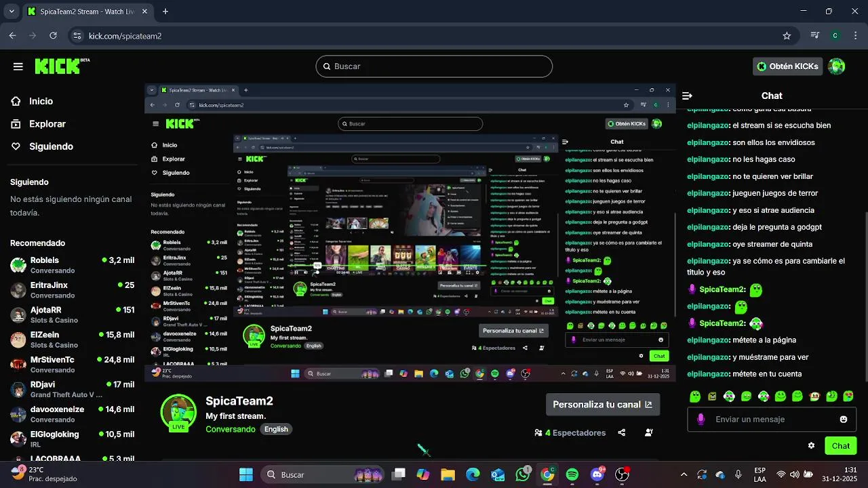The image size is (868, 488).
Task: Go back in browser history
Action: click(x=12, y=36)
